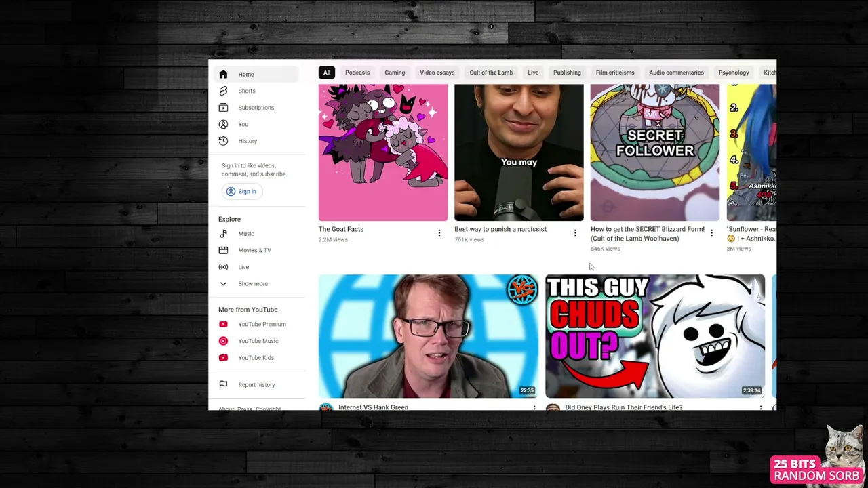The height and width of the screenshot is (488, 868).
Task: Open more actions for SECRET Blizzard Form video
Action: click(711, 233)
